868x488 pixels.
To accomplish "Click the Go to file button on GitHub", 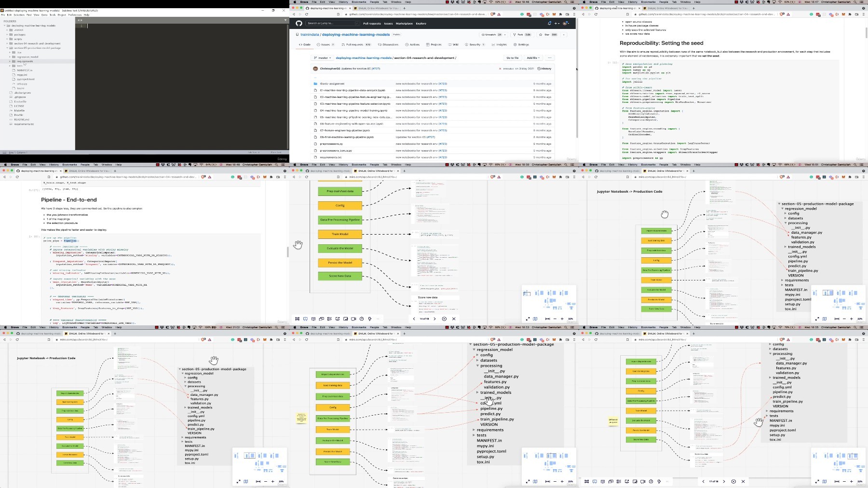I will point(513,58).
